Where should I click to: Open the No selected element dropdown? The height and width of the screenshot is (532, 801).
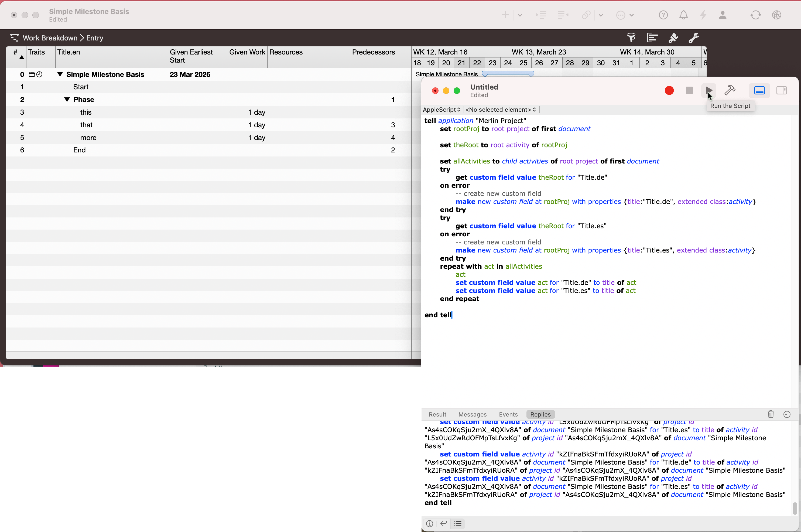[501, 110]
